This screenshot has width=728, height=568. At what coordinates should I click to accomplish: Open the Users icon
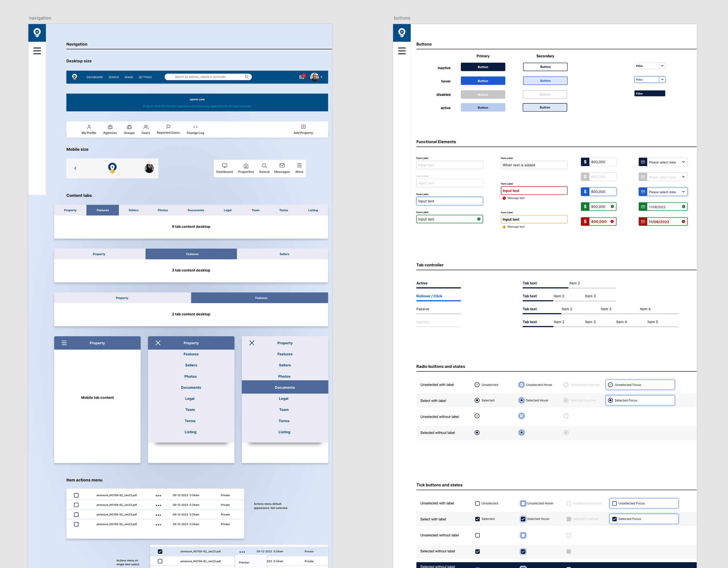point(146,127)
